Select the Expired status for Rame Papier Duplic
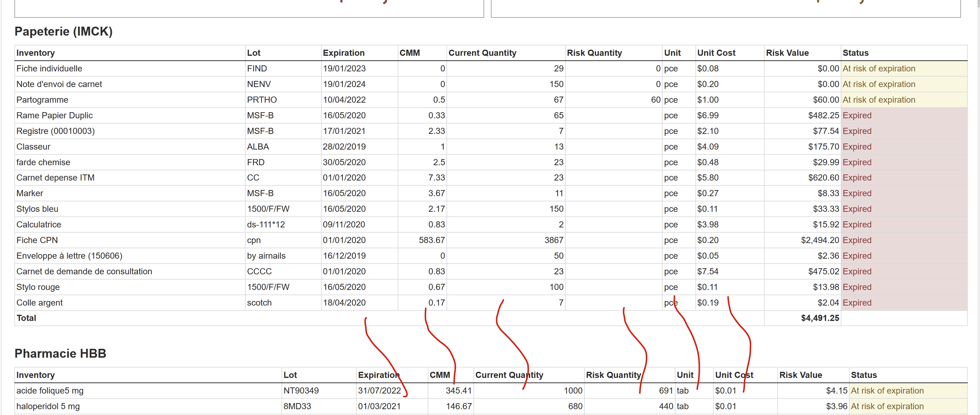Screen dimensions: 980x415 click(857, 115)
